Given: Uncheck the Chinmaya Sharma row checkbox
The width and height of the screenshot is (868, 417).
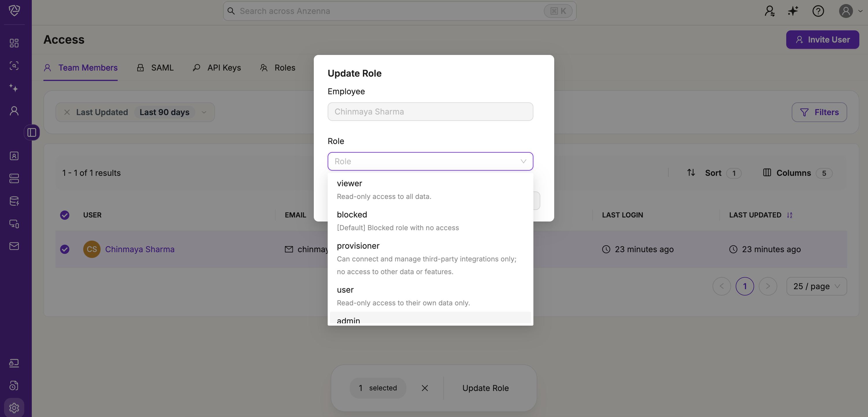Looking at the screenshot, I should 65,249.
